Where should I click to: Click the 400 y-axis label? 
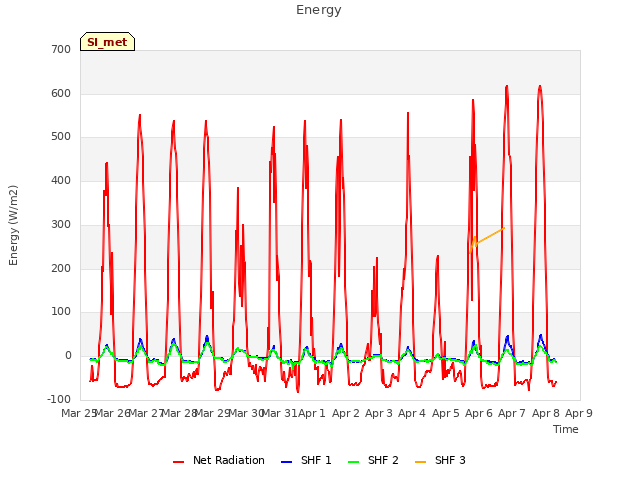pyautogui.click(x=61, y=180)
